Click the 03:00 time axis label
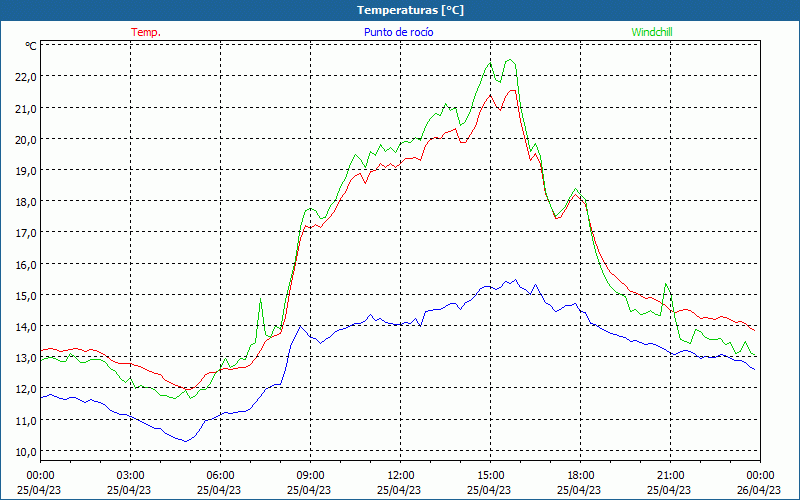 131,476
